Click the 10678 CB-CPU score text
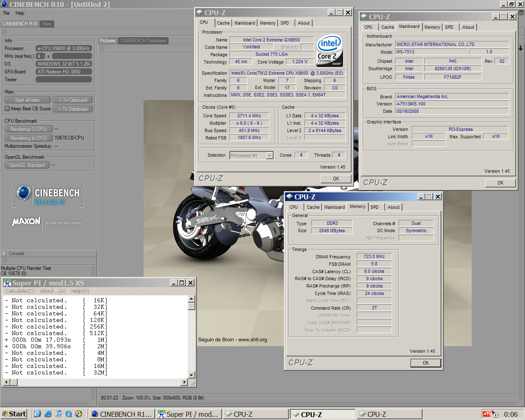The image size is (525, 420). [x=69, y=138]
